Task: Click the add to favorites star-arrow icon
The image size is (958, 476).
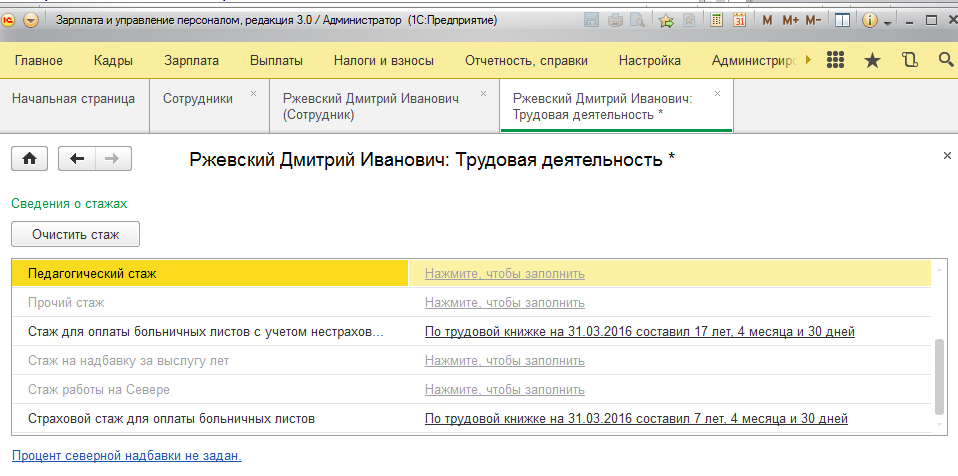Action: 666,20
